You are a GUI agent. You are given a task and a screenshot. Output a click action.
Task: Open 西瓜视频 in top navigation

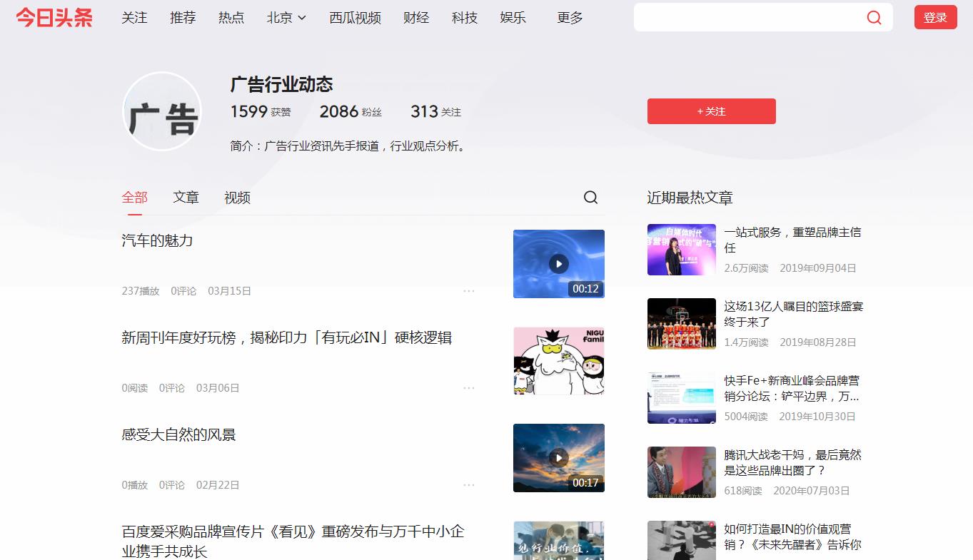[355, 18]
